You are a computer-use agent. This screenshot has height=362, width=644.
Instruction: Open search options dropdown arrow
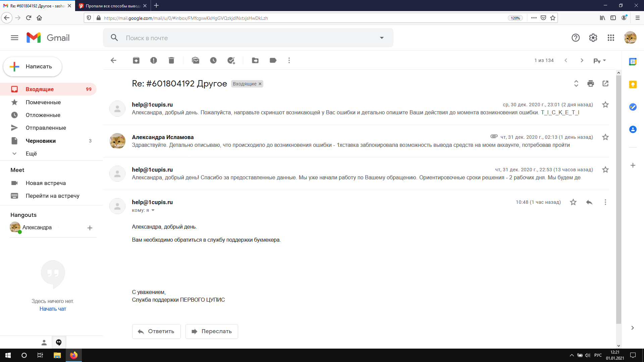[382, 38]
